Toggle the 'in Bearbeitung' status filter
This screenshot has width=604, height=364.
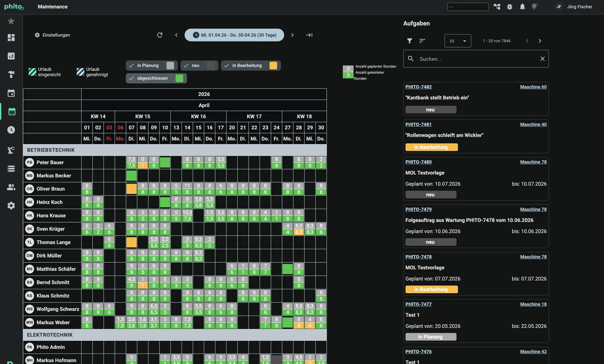click(251, 65)
